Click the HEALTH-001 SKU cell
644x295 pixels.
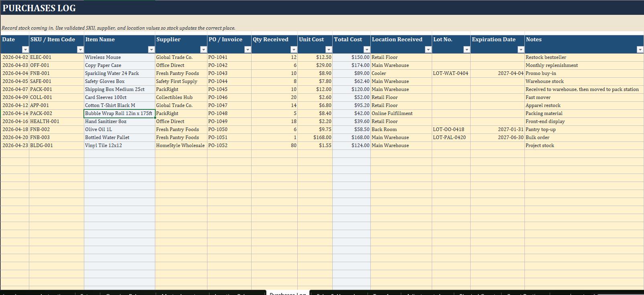tap(57, 121)
